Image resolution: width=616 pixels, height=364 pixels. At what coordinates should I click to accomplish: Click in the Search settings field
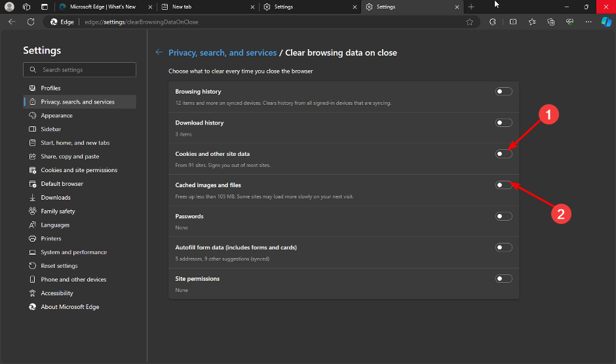pos(80,69)
